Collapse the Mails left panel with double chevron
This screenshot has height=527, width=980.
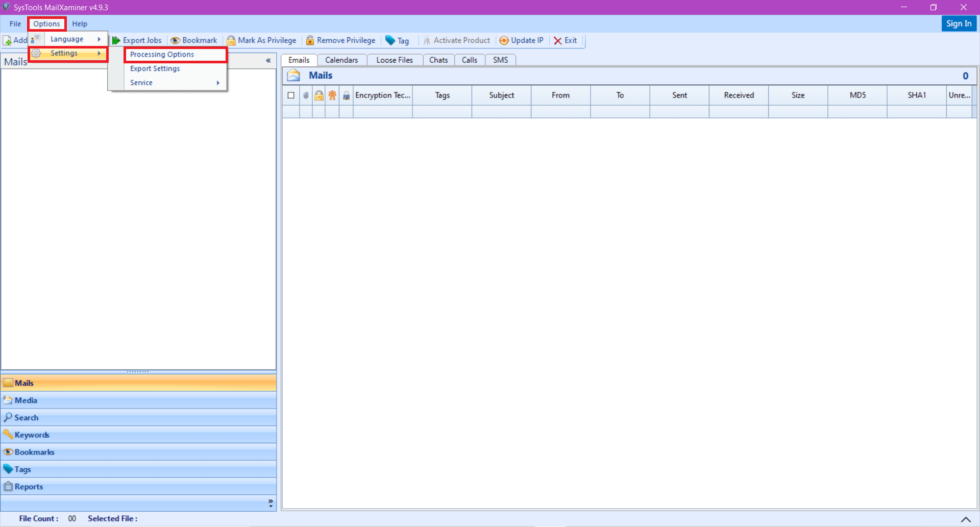[x=268, y=61]
